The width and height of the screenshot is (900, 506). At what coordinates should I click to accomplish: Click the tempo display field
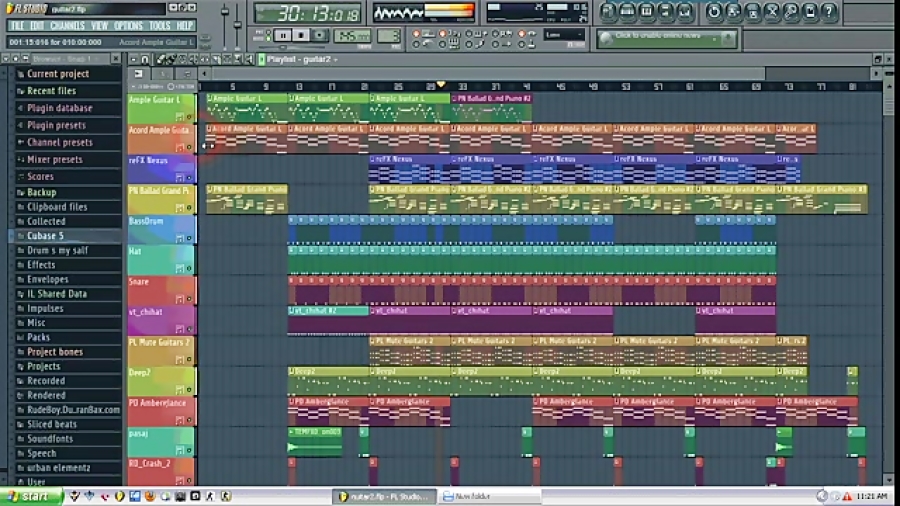pos(352,36)
